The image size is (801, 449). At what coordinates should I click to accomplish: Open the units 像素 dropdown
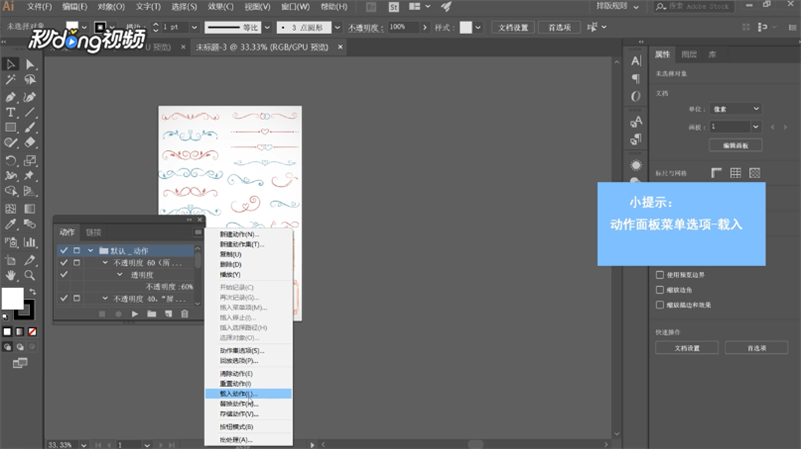click(x=736, y=109)
